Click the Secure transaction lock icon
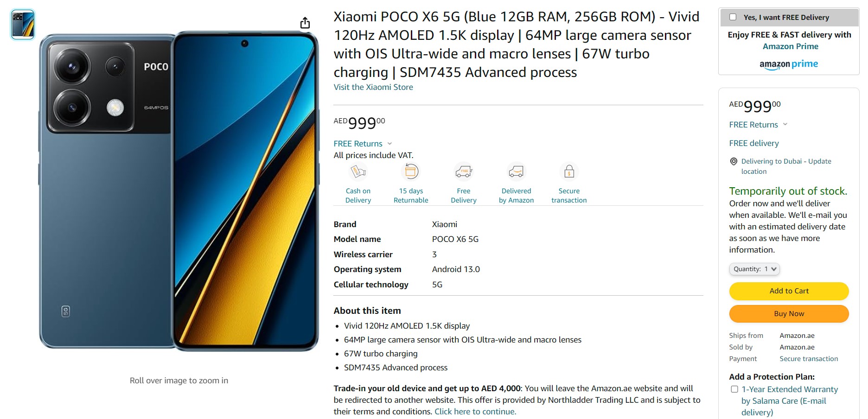This screenshot has width=868, height=419. point(569,172)
